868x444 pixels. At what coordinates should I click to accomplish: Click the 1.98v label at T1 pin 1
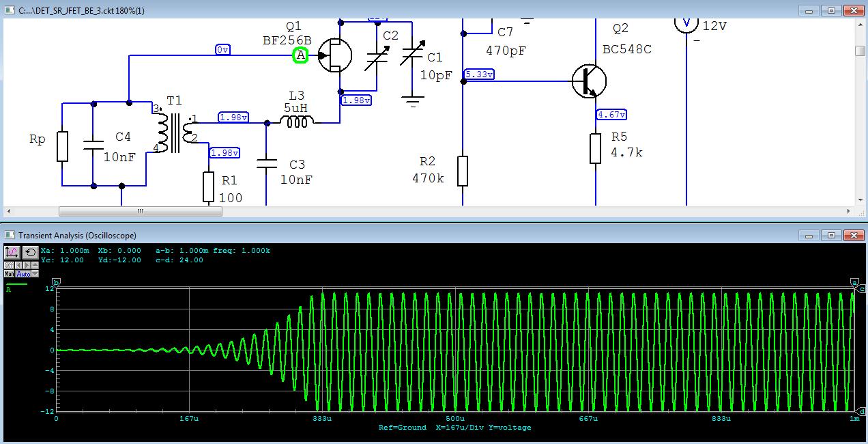[x=233, y=117]
